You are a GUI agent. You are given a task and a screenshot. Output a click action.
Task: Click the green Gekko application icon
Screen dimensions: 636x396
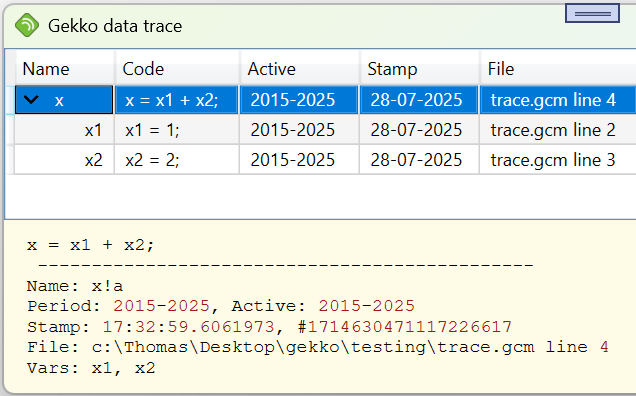click(27, 25)
